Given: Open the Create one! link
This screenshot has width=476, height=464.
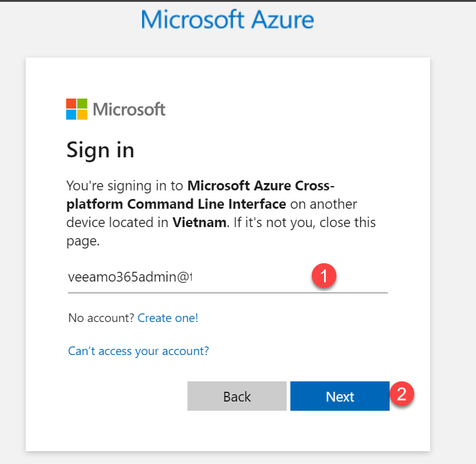Looking at the screenshot, I should (x=168, y=318).
